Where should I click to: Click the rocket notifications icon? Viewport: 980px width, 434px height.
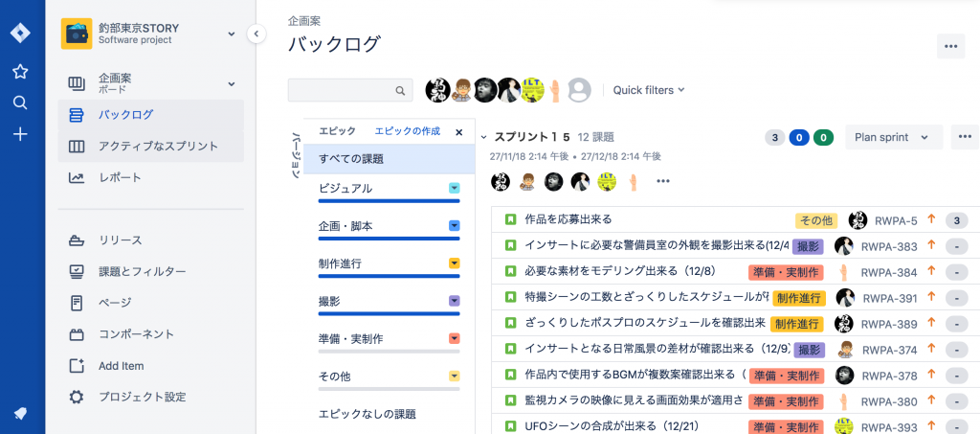point(20,413)
